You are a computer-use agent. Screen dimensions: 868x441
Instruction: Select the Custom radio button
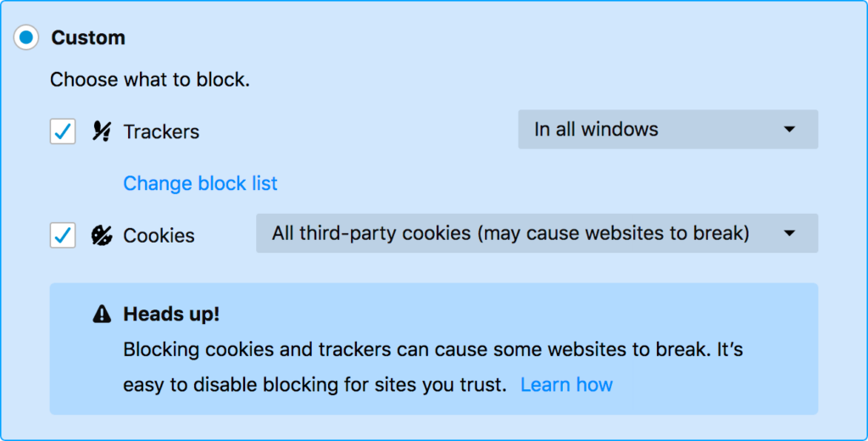(26, 37)
